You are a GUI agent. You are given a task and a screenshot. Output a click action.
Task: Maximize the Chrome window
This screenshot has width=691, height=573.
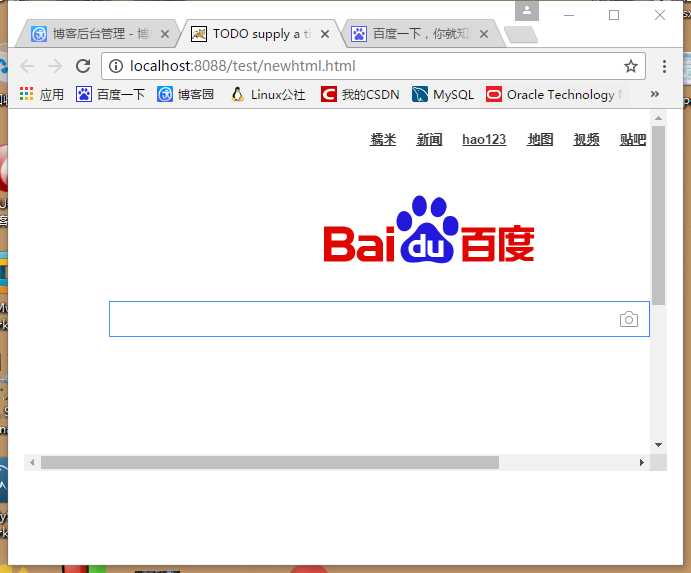pyautogui.click(x=614, y=15)
